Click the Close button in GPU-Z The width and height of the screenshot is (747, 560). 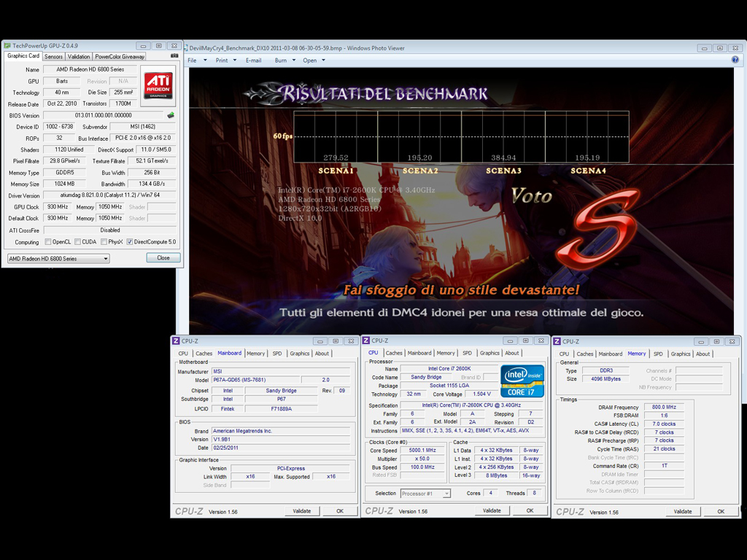163,257
